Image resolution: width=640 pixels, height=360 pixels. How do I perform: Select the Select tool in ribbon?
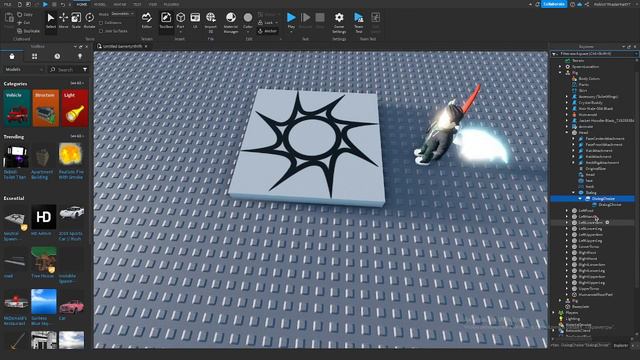[x=51, y=21]
